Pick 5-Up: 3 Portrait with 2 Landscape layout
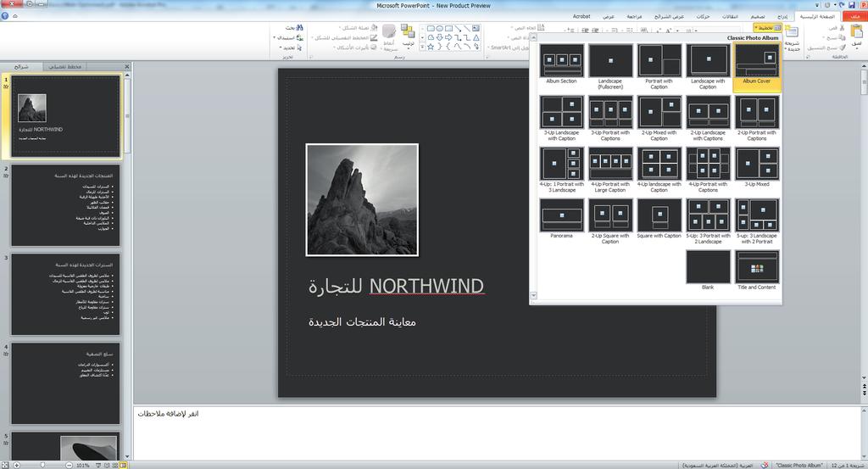The width and height of the screenshot is (868, 469). coord(708,221)
